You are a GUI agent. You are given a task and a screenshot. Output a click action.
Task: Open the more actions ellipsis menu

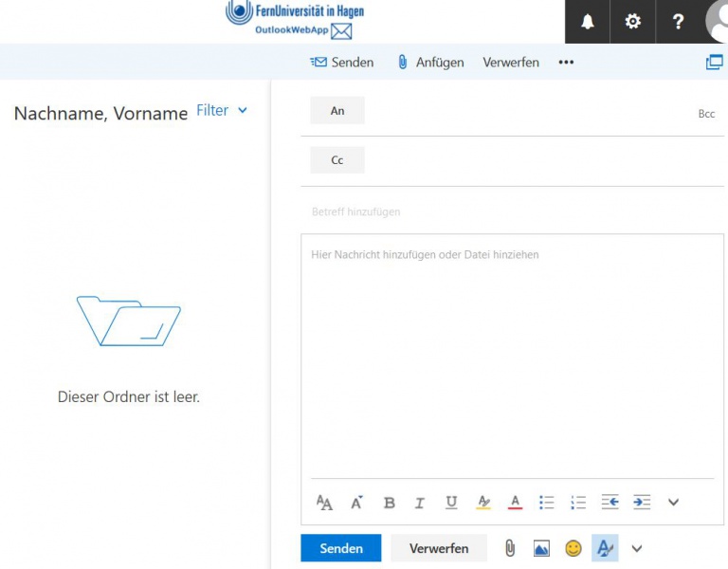tap(566, 63)
